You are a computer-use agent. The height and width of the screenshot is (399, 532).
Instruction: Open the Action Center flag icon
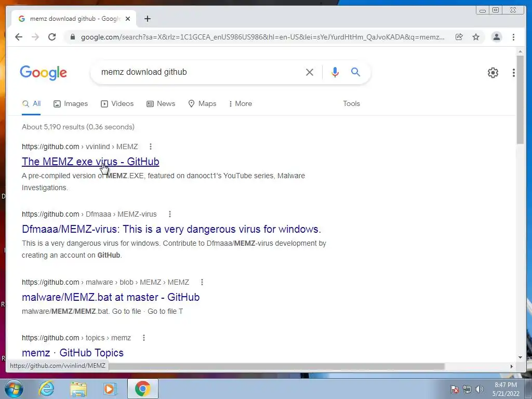click(x=454, y=389)
